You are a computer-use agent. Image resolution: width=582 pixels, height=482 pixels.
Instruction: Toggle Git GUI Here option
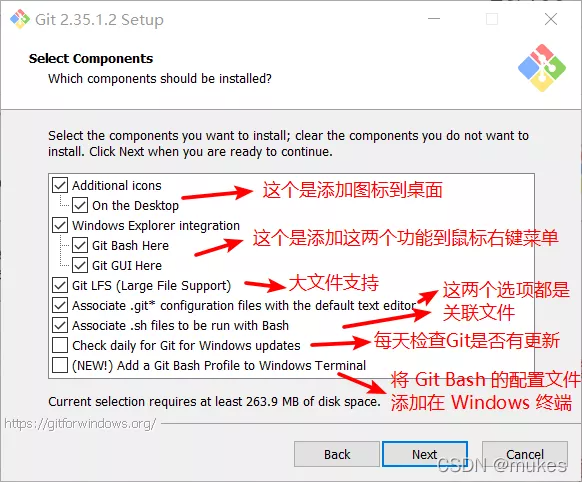click(80, 265)
